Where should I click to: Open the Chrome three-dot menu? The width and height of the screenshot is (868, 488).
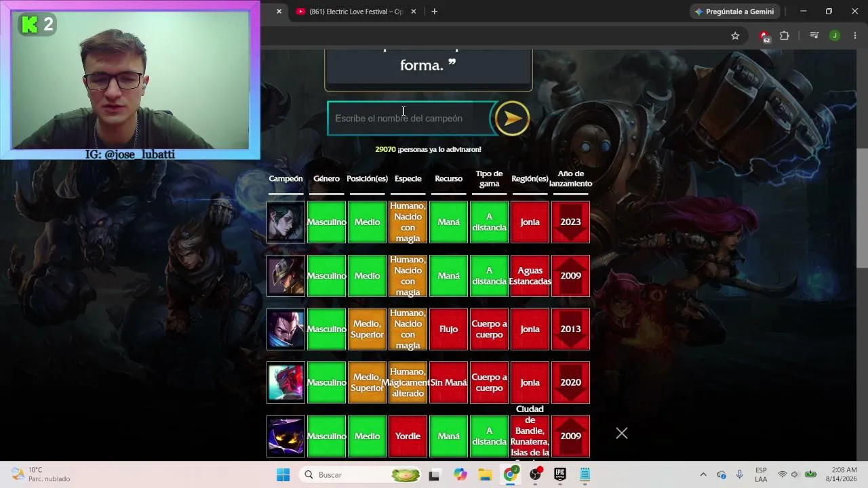pos(854,36)
